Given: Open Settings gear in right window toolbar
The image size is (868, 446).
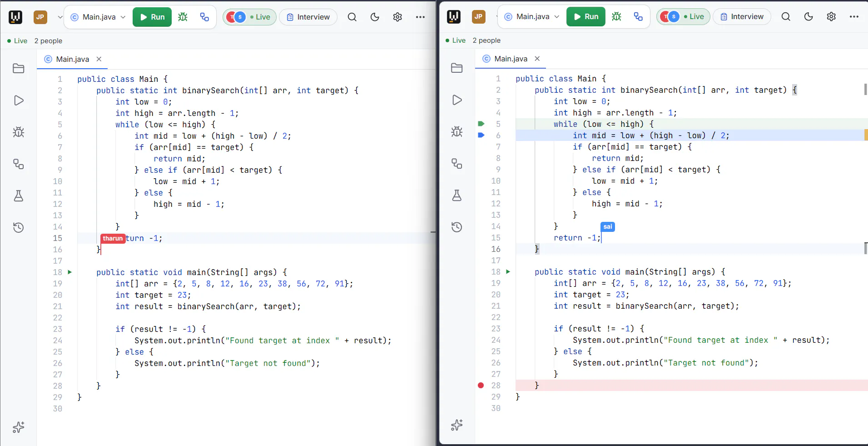Looking at the screenshot, I should 831,16.
